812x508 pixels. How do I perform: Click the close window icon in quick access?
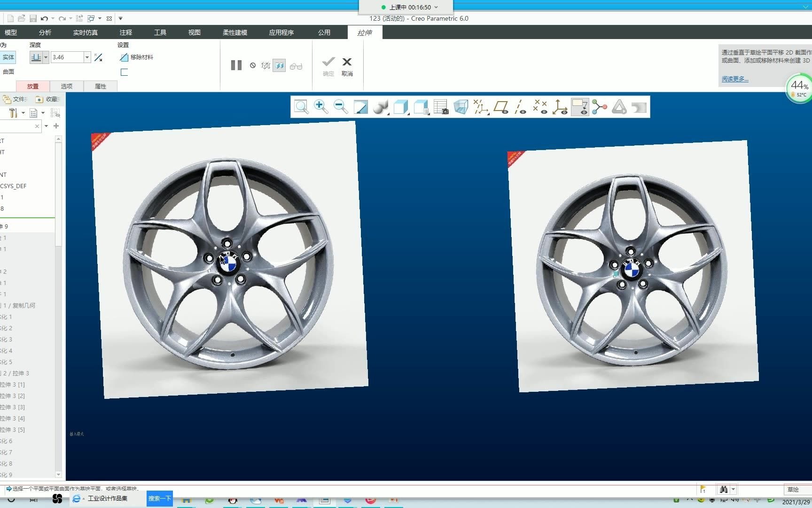pos(109,18)
